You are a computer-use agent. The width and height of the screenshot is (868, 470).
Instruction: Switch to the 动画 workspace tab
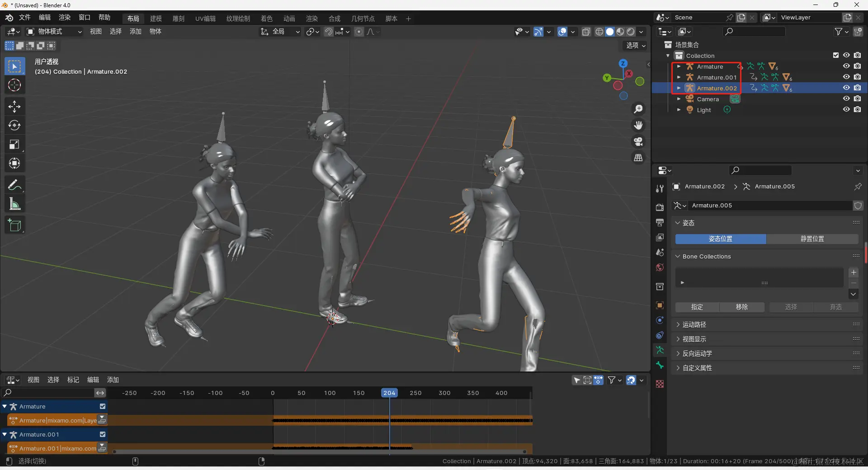click(289, 19)
